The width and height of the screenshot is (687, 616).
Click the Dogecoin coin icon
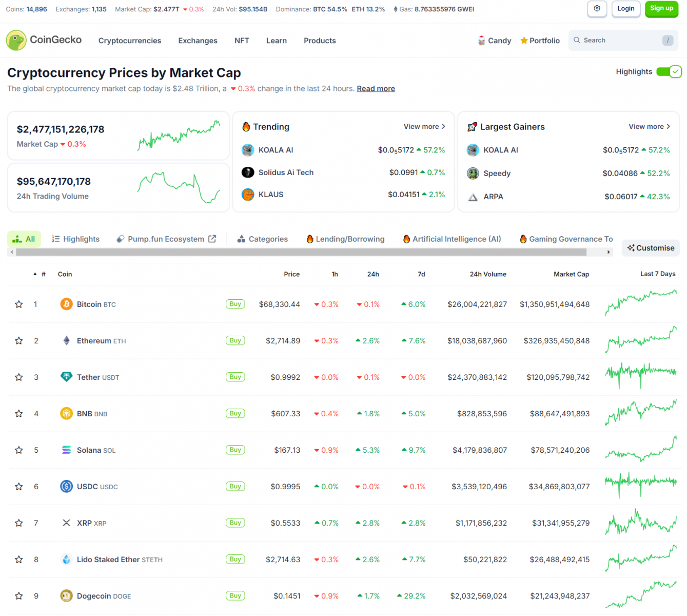coord(66,596)
